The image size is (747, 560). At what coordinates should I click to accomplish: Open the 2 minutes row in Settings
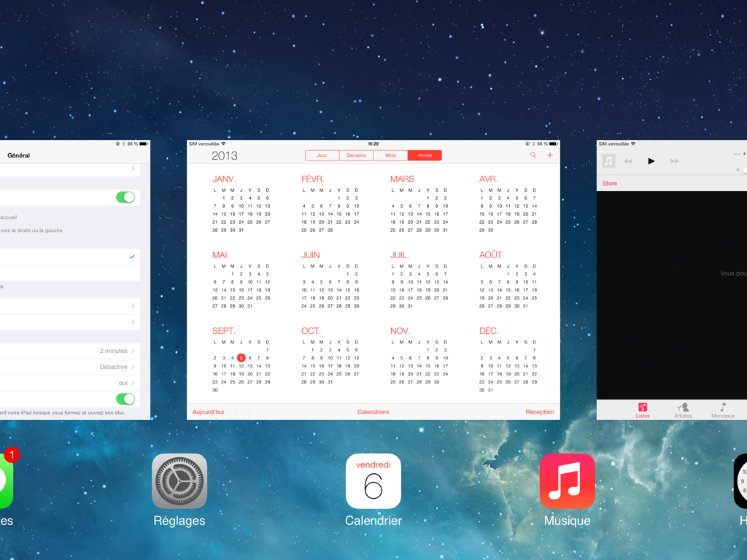pyautogui.click(x=70, y=351)
